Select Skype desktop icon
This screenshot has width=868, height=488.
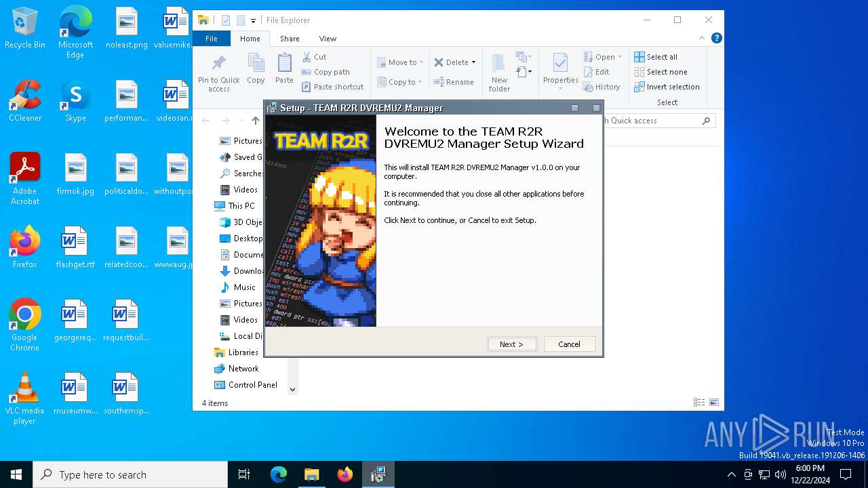pyautogui.click(x=75, y=101)
